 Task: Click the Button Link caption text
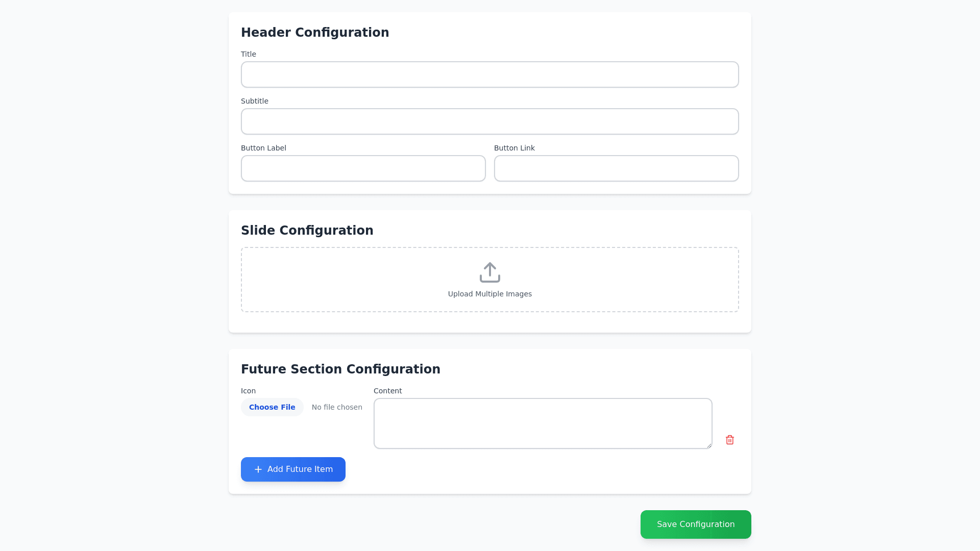514,148
